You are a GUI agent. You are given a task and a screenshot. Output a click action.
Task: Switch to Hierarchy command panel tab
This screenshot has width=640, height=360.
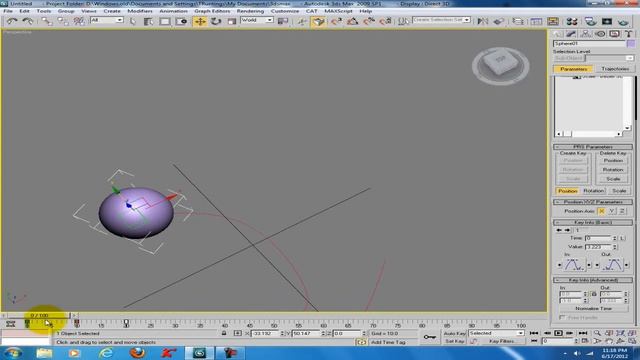coord(585,34)
